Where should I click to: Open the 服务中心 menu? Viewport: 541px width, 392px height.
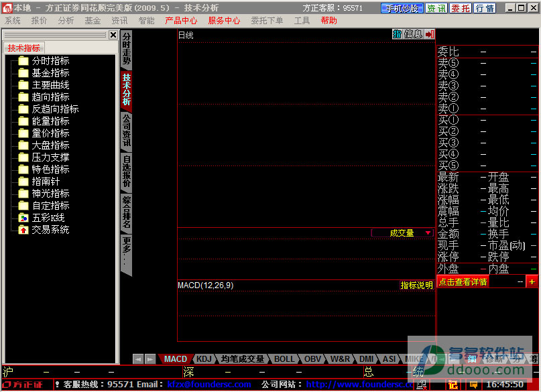[225, 21]
